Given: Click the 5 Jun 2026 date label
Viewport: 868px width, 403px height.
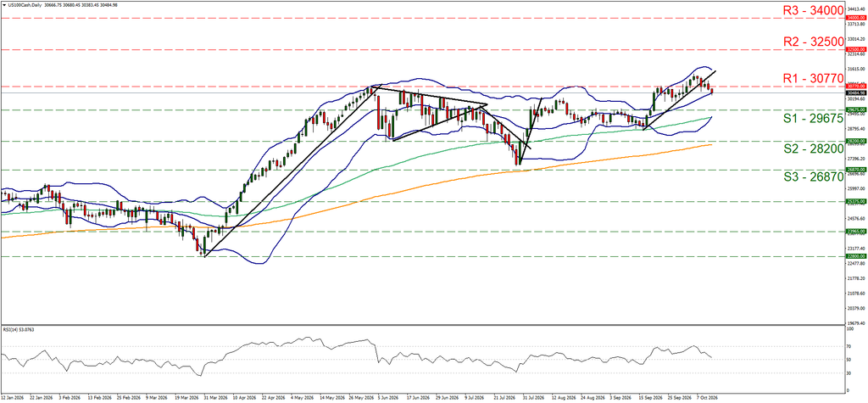Looking at the screenshot, I should tap(387, 398).
